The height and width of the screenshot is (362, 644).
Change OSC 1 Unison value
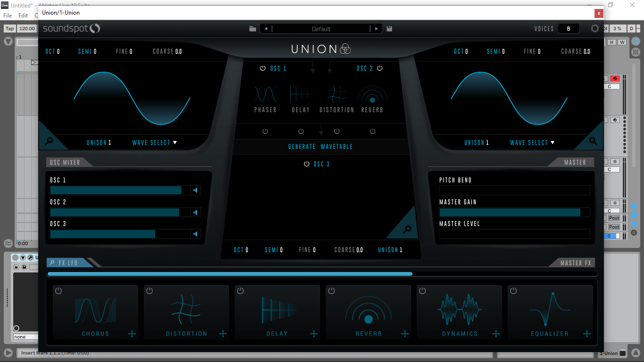click(99, 142)
